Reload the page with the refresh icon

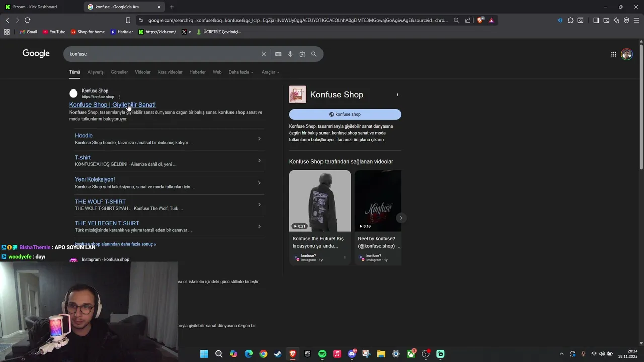27,20
